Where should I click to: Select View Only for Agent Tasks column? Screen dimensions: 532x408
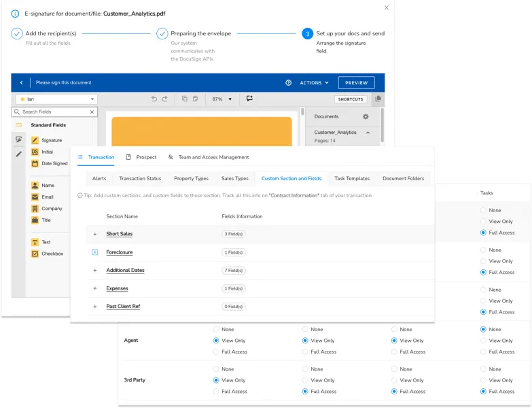(484, 341)
